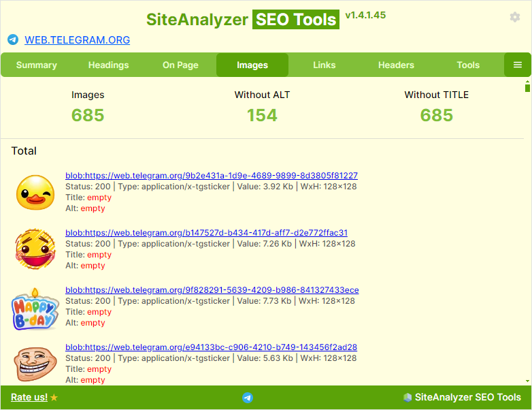Go to the Headers tab

coord(397,65)
